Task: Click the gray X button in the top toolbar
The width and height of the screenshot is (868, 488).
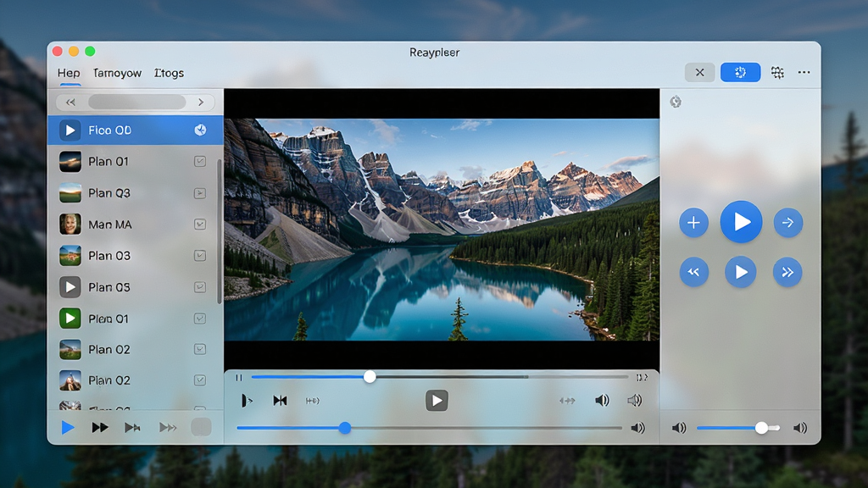Action: click(699, 73)
